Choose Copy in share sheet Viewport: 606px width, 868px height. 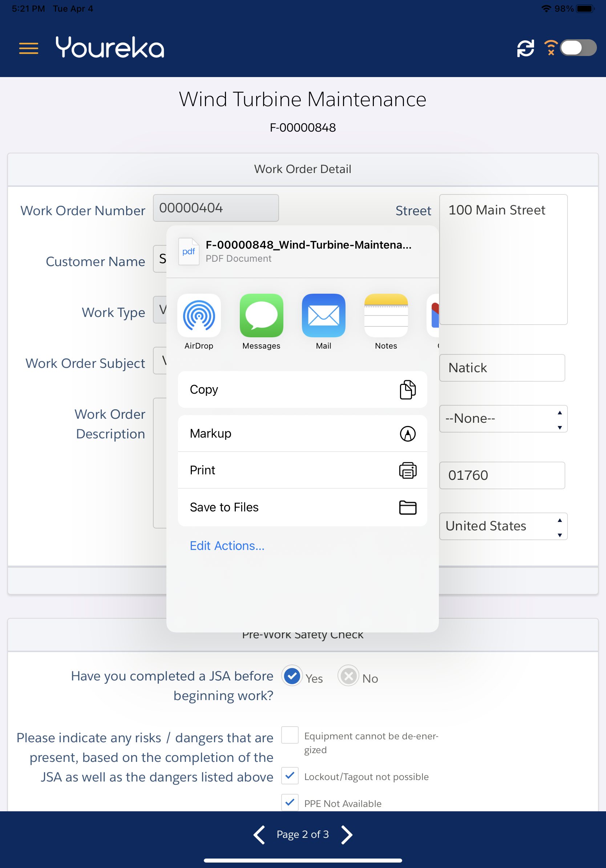click(302, 389)
